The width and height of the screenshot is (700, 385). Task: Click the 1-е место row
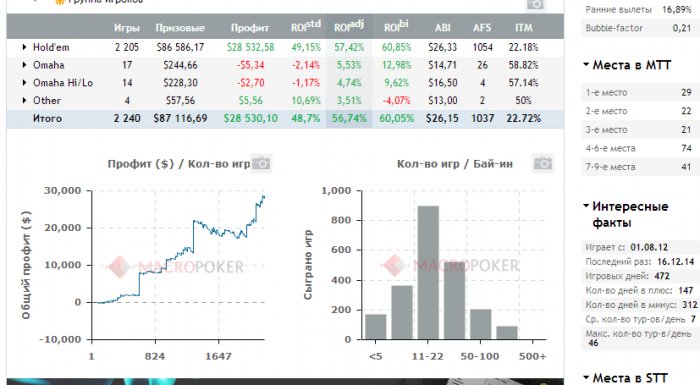(639, 92)
